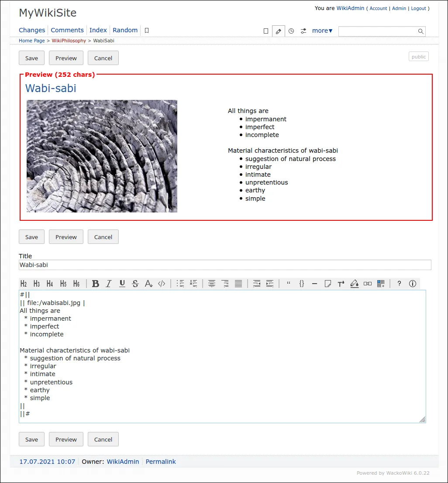Open the more menu dropdown
The width and height of the screenshot is (448, 483).
(x=322, y=31)
